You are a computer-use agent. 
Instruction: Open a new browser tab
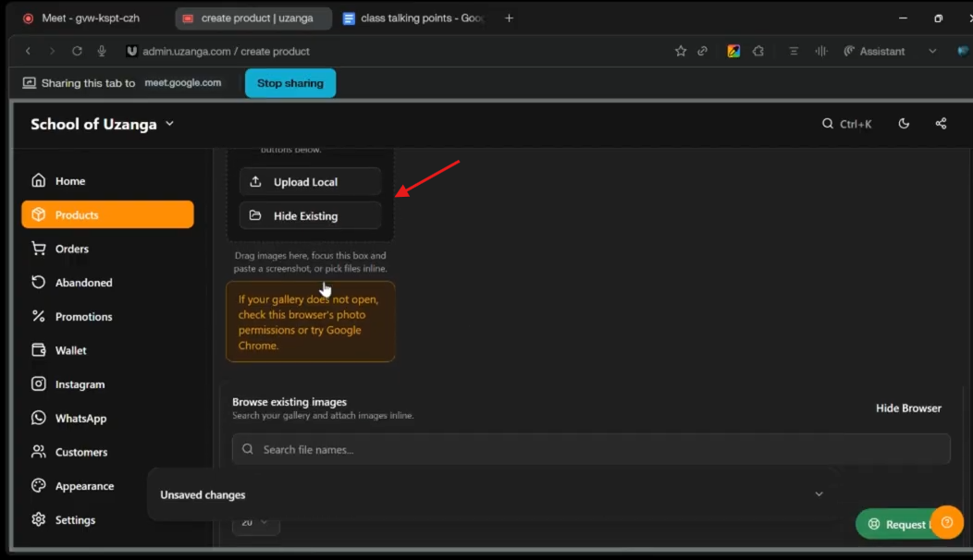pos(509,18)
